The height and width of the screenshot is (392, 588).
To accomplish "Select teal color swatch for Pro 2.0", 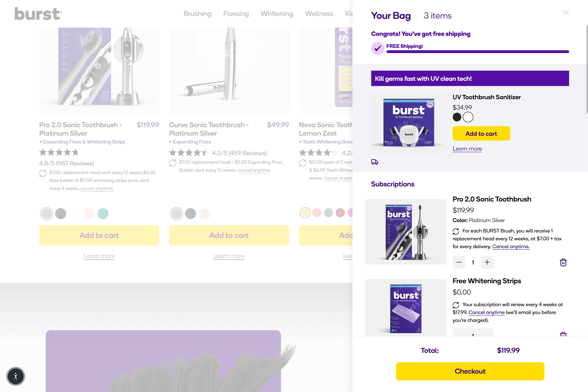I will click(x=103, y=213).
